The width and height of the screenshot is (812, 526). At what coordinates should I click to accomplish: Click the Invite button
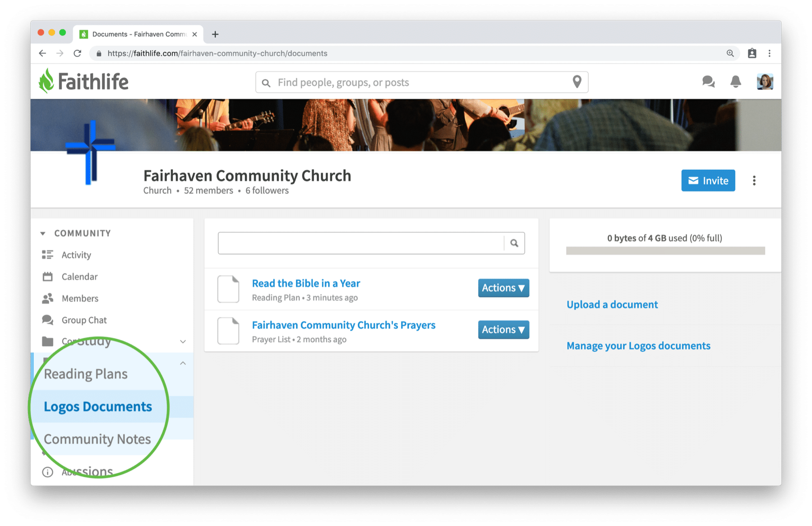(x=708, y=180)
